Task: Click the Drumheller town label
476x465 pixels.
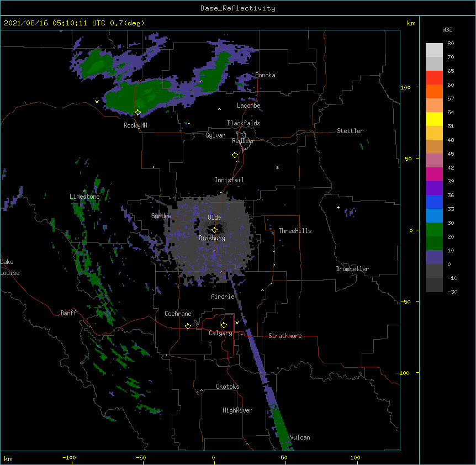Action: pyautogui.click(x=352, y=269)
